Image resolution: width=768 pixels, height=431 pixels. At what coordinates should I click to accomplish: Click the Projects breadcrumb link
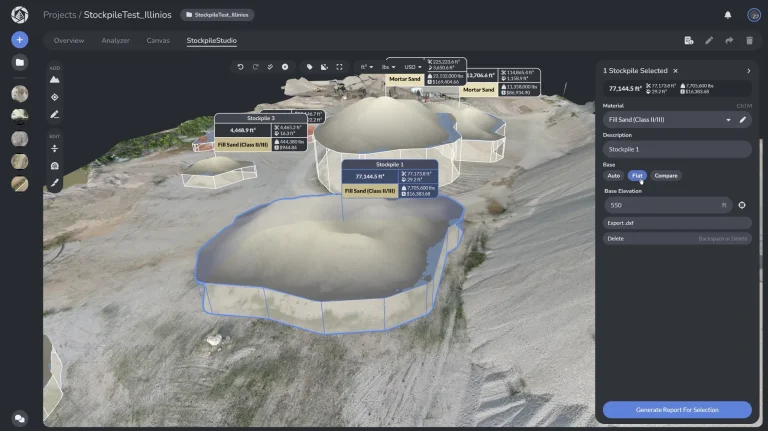click(x=59, y=15)
